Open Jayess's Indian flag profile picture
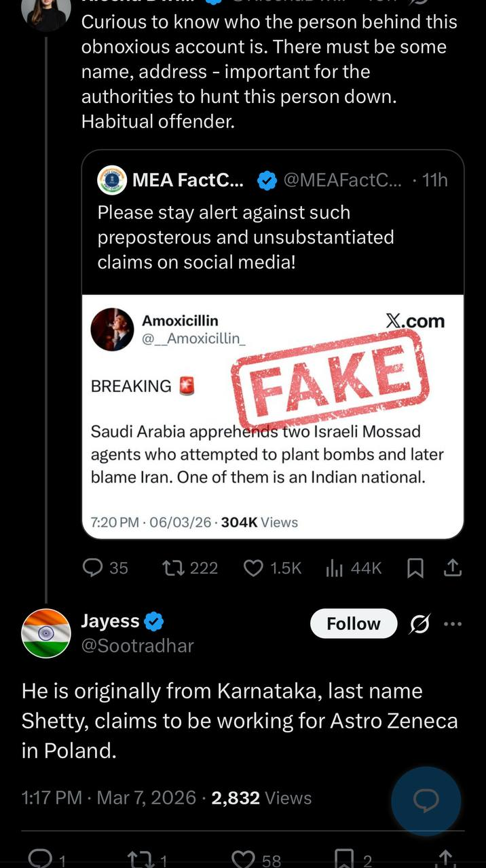 46,633
